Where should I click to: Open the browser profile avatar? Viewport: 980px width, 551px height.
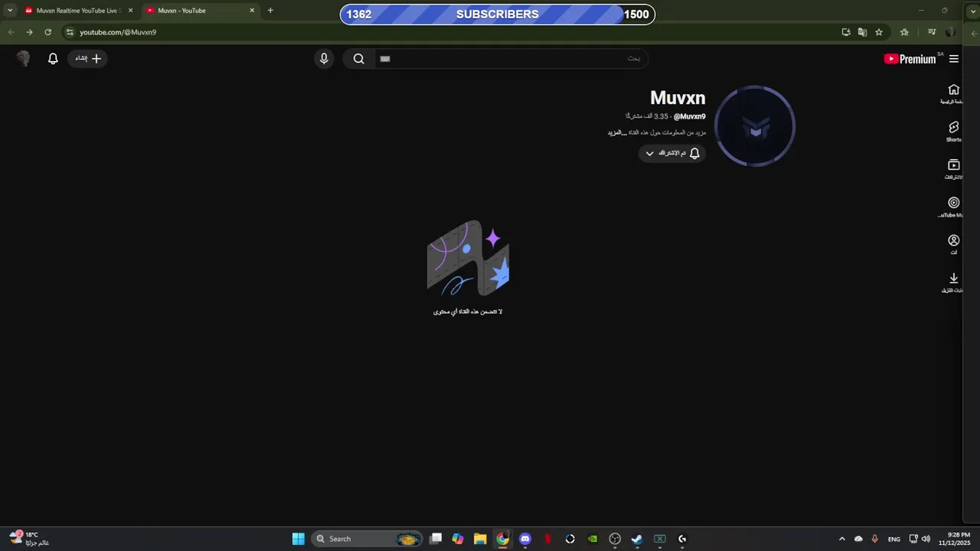point(950,32)
